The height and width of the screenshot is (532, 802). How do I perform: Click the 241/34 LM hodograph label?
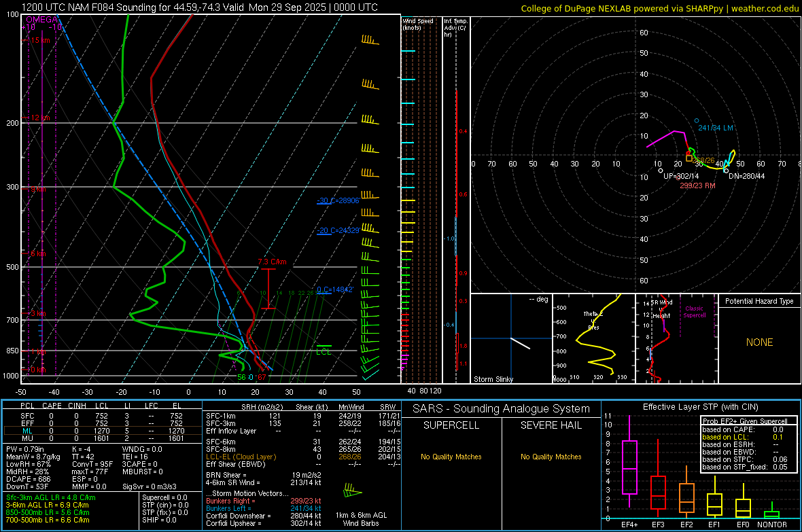tap(716, 128)
